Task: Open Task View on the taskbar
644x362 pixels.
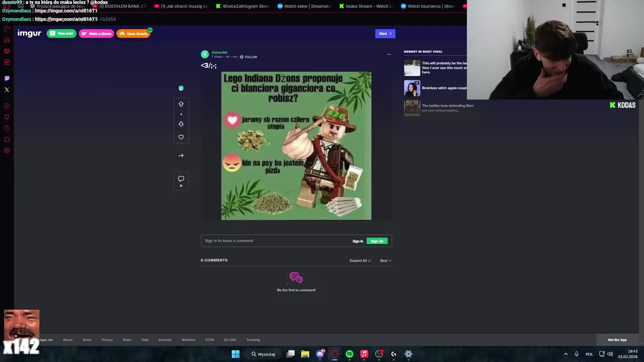Action: [290, 354]
